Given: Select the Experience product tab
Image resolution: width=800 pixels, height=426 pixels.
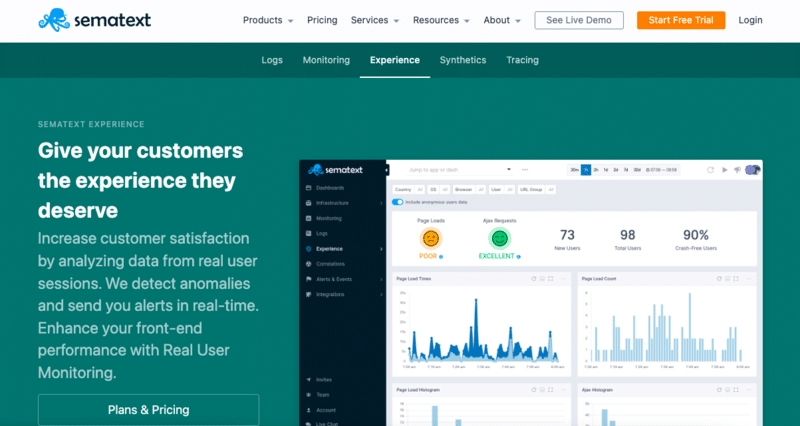Looking at the screenshot, I should click(394, 60).
